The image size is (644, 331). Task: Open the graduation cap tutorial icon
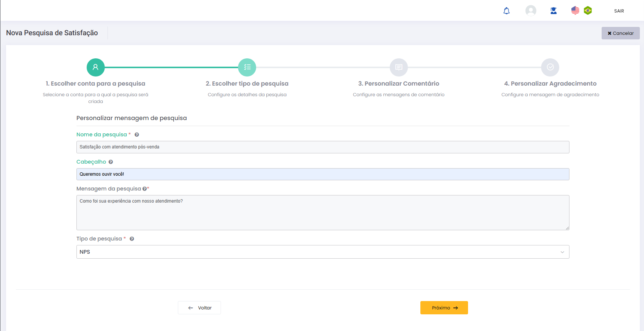click(553, 11)
